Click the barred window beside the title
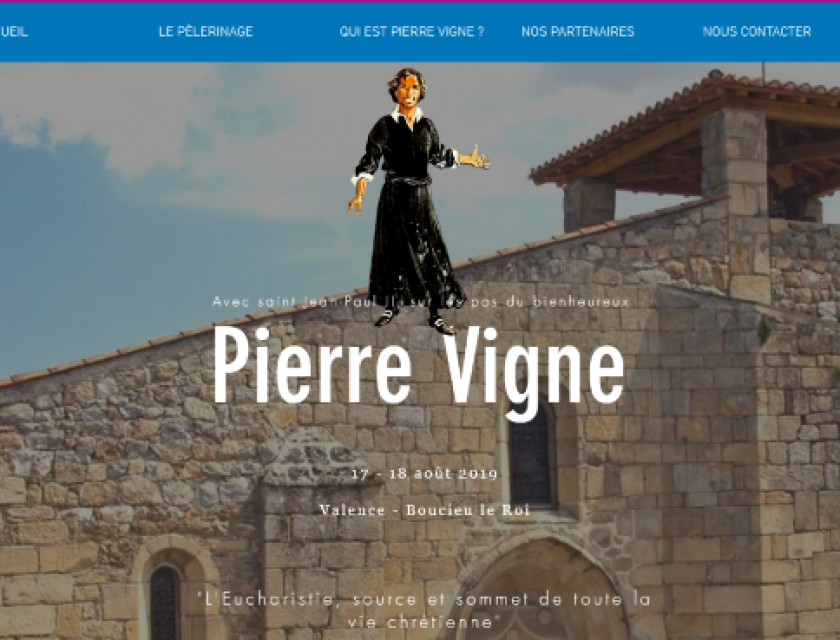Image resolution: width=840 pixels, height=640 pixels. click(x=530, y=455)
